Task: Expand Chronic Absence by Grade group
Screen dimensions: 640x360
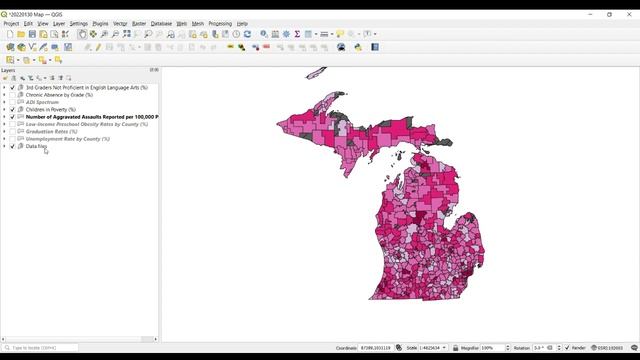Action: (x=4, y=95)
